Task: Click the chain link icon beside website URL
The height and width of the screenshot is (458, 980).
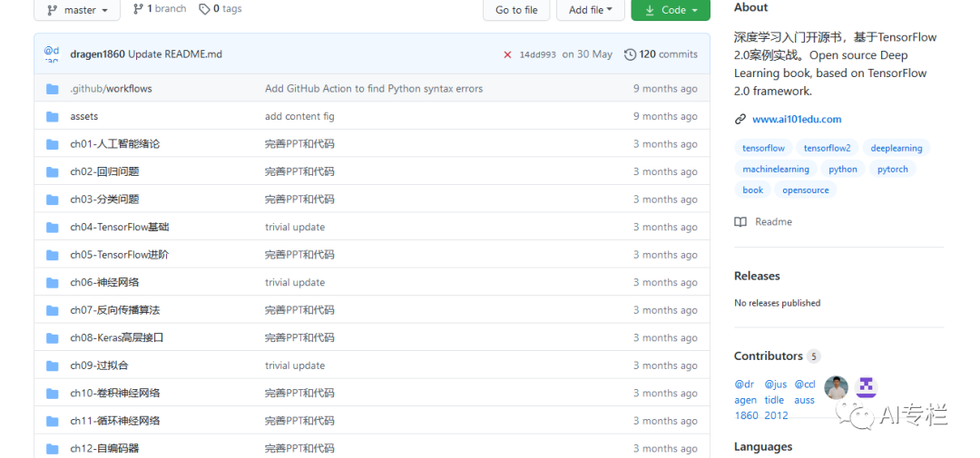Action: click(x=740, y=120)
